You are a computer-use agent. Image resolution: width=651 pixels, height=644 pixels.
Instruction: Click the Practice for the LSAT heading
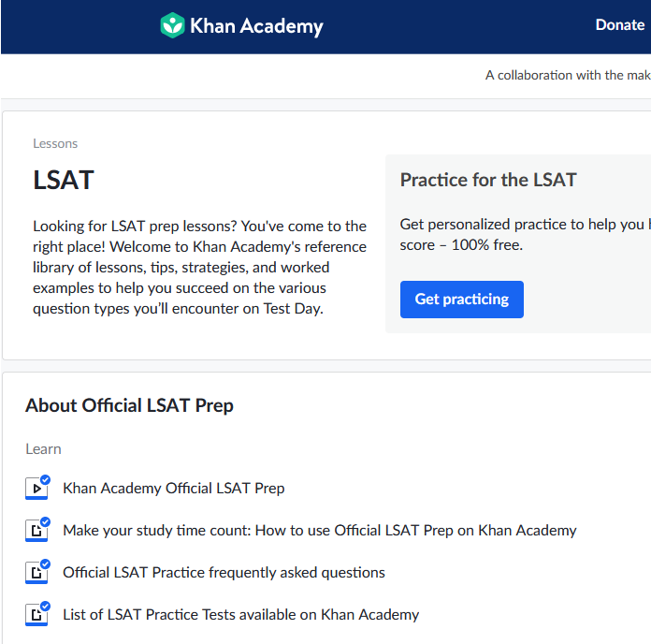click(x=488, y=180)
